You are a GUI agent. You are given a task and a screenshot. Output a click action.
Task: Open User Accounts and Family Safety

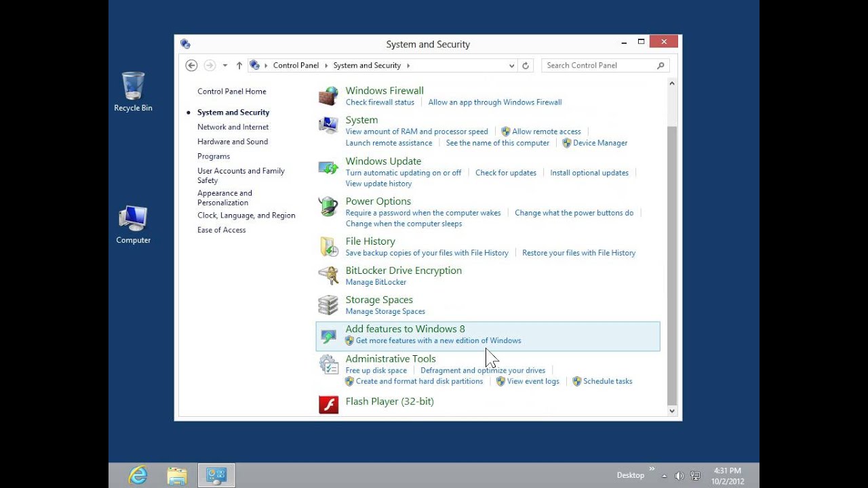(241, 176)
